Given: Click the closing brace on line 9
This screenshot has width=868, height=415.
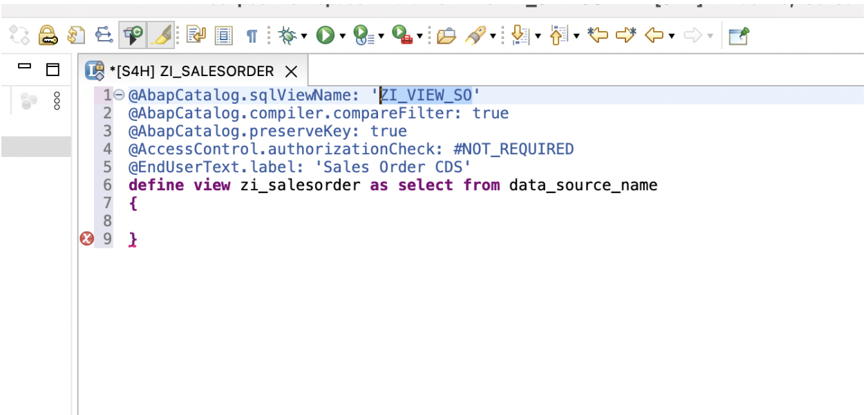Looking at the screenshot, I should click(133, 240).
